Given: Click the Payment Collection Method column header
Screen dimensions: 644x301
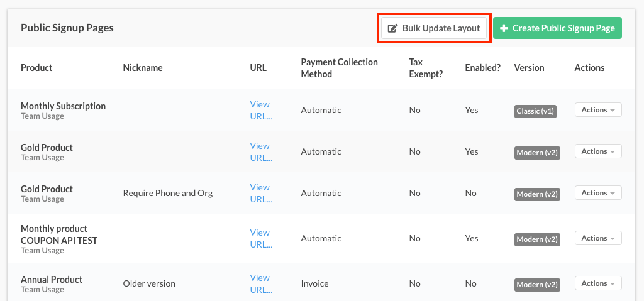Looking at the screenshot, I should tap(339, 68).
